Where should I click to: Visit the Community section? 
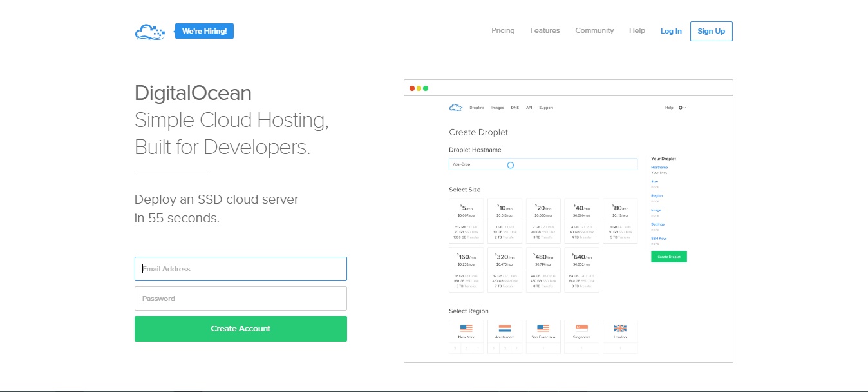(594, 30)
